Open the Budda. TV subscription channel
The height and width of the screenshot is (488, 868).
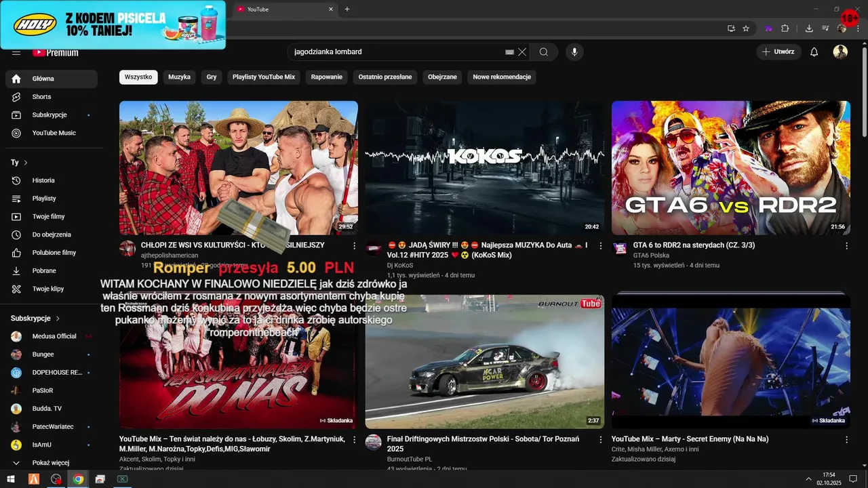click(x=52, y=409)
